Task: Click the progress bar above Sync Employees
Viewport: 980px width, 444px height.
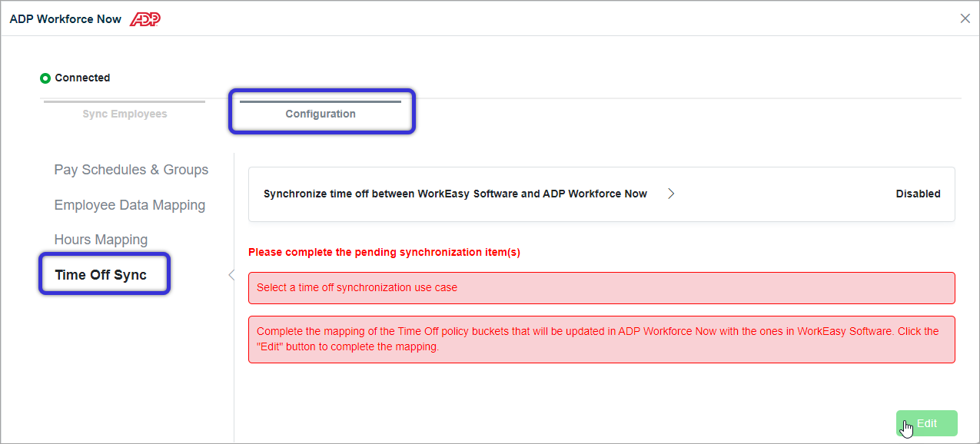Action: pyautogui.click(x=125, y=101)
